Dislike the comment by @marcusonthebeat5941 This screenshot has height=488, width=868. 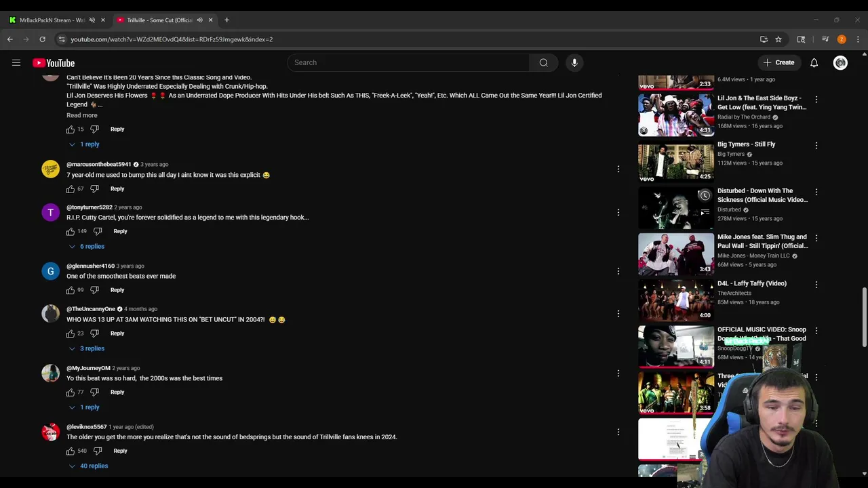click(x=95, y=189)
